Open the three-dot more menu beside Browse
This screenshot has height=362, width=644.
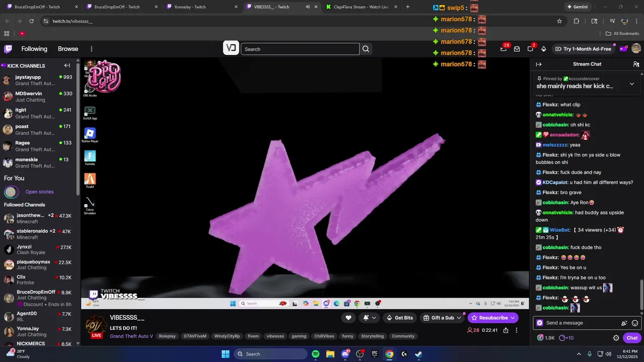click(x=92, y=49)
